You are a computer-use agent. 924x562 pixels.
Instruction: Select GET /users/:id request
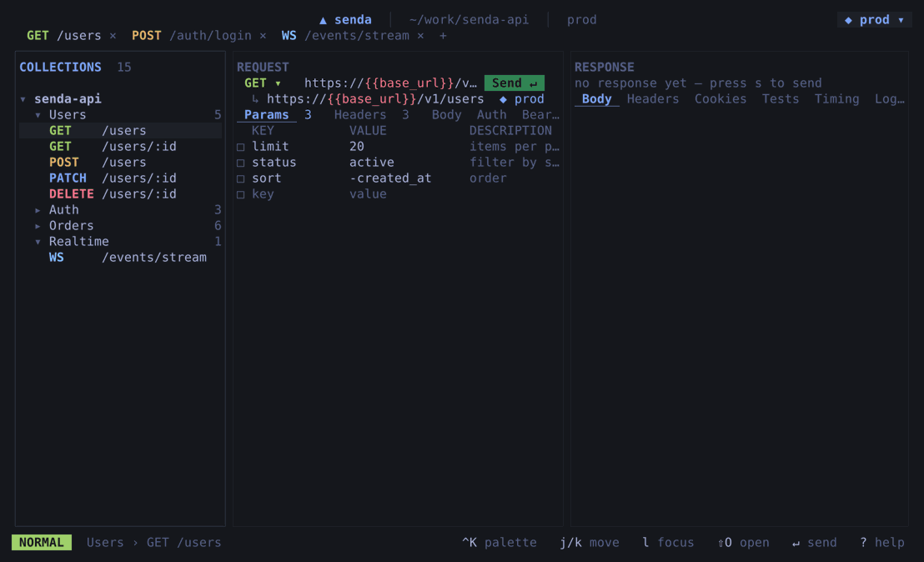pyautogui.click(x=120, y=147)
